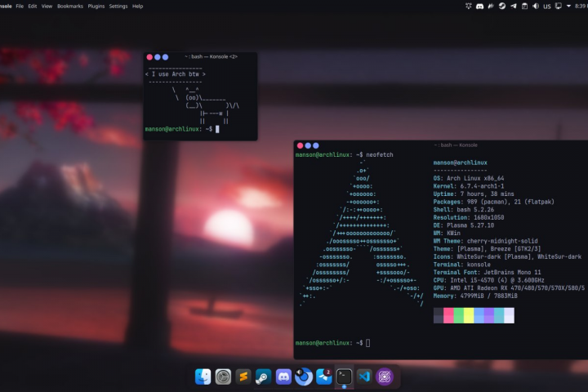
Task: Close the Konsole <2> window with red button
Action: (x=149, y=57)
